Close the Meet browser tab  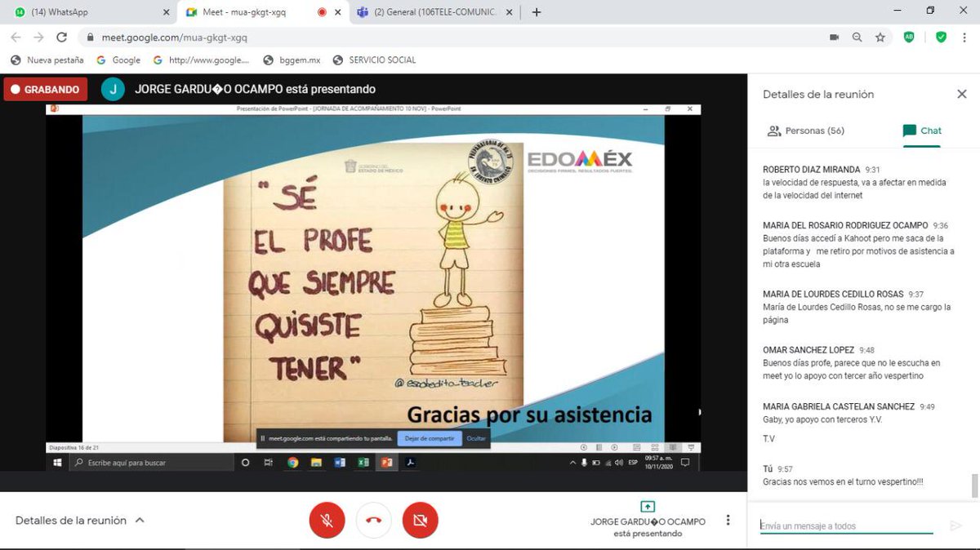[337, 12]
